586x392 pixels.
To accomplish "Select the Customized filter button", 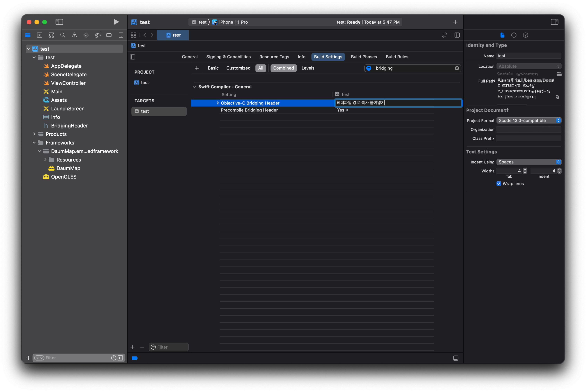I will [x=238, y=68].
